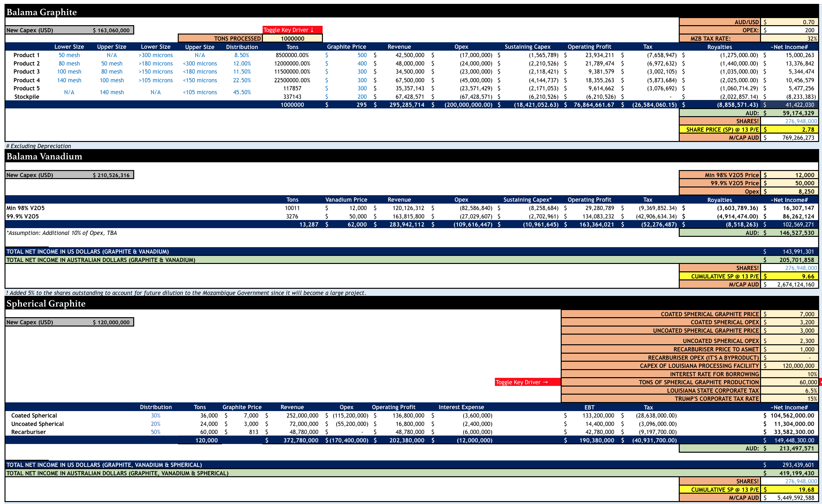Select the New Capex (USD) $120,000,000 cell
This screenshot has height=504, width=822.
coord(69,322)
